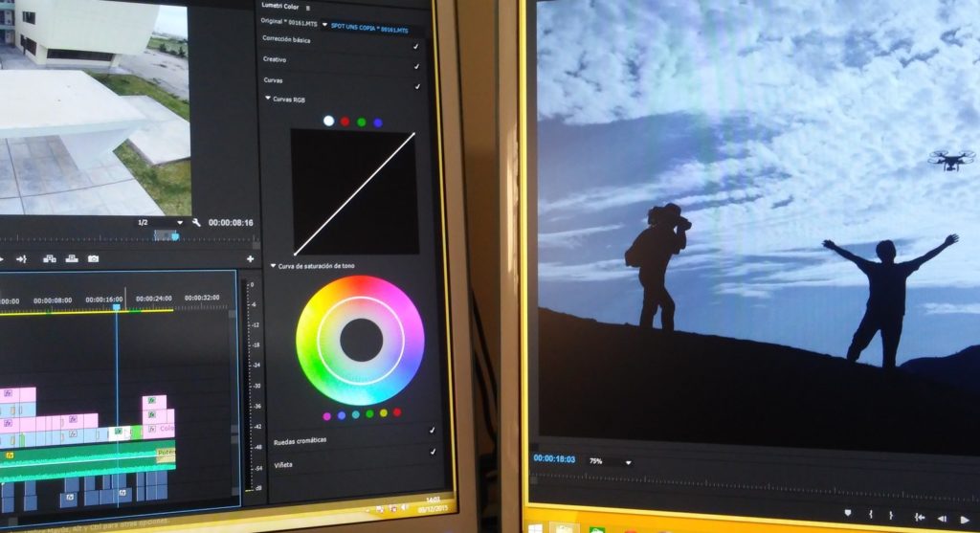Click the cyan hue saturation preset dot
This screenshot has height=533, width=980.
356,415
